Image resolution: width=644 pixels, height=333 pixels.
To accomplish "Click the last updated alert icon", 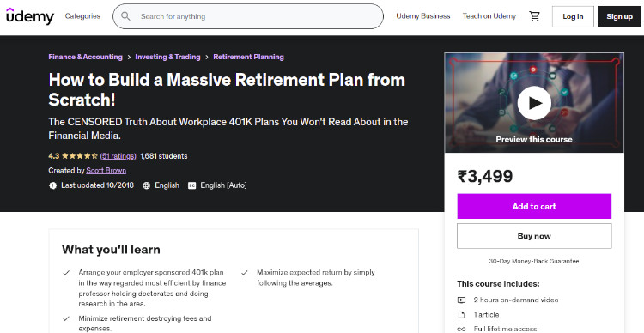I will click(x=52, y=185).
